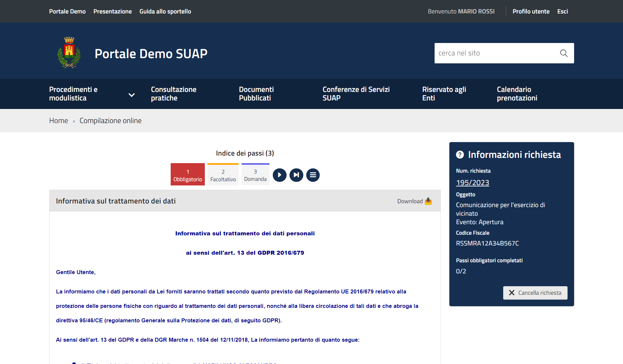The image size is (623, 364).
Task: Open request number 195/2023 link
Action: (472, 182)
